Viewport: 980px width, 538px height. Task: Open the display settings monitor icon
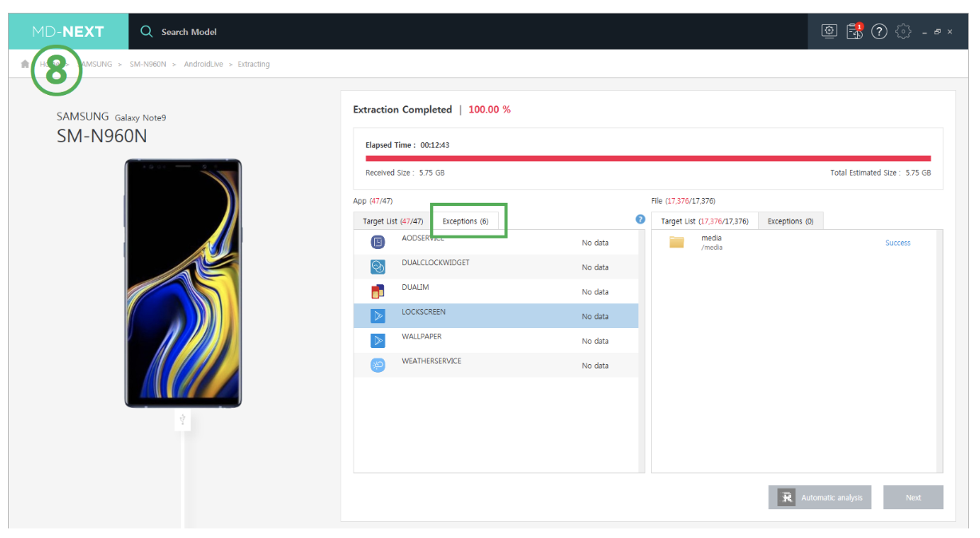click(829, 31)
